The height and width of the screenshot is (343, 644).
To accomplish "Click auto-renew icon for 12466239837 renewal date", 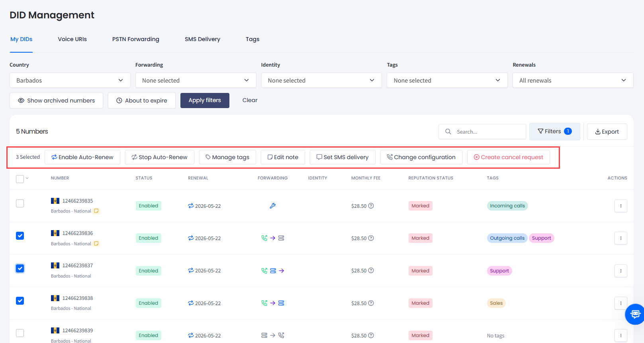I will [x=191, y=270].
